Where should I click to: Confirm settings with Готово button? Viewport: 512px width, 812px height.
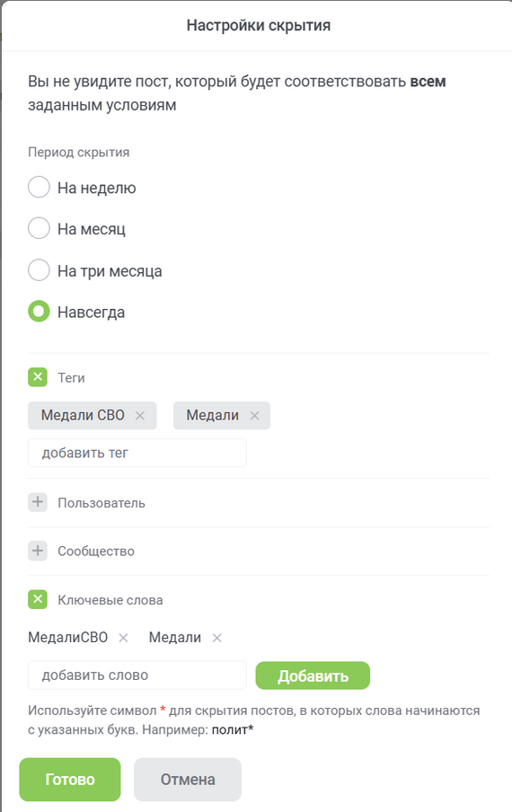(70, 780)
